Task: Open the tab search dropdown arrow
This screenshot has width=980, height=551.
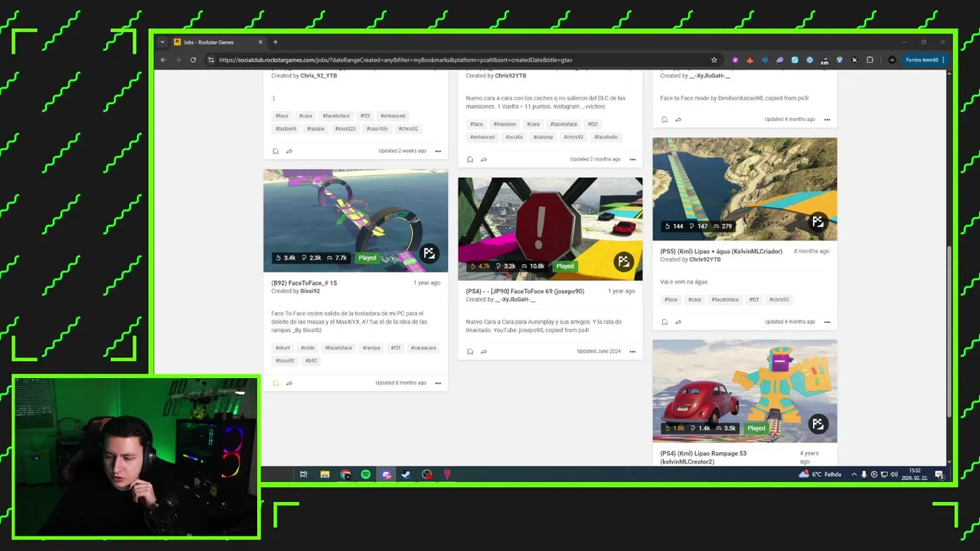Action: pos(161,42)
